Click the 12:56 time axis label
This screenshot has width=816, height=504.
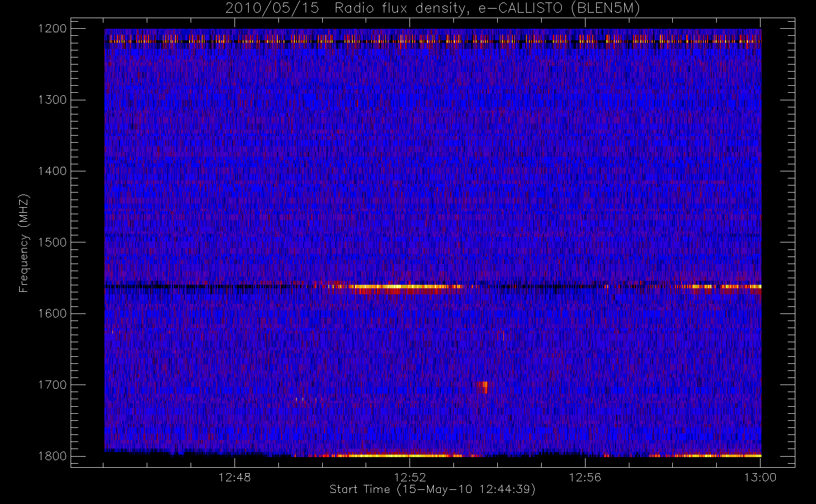click(585, 477)
